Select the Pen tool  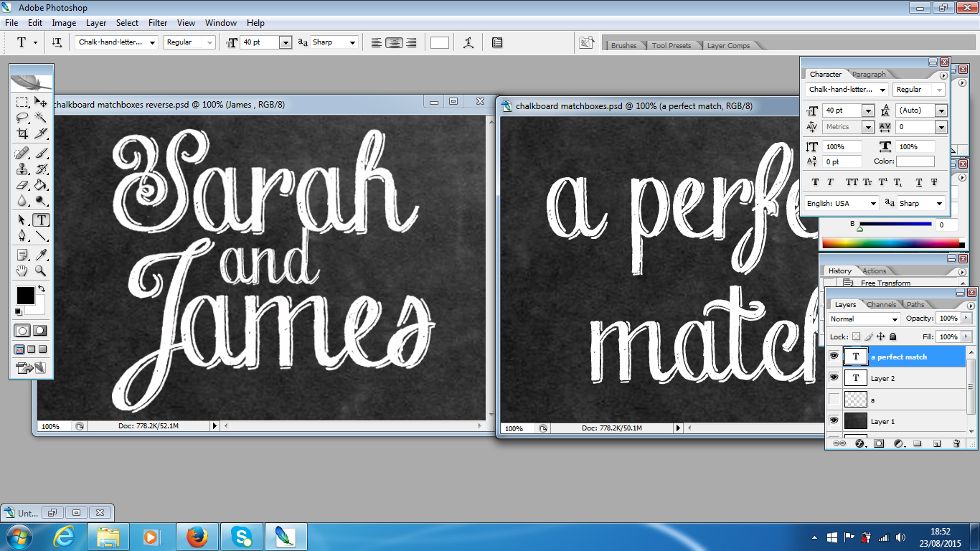pyautogui.click(x=22, y=235)
